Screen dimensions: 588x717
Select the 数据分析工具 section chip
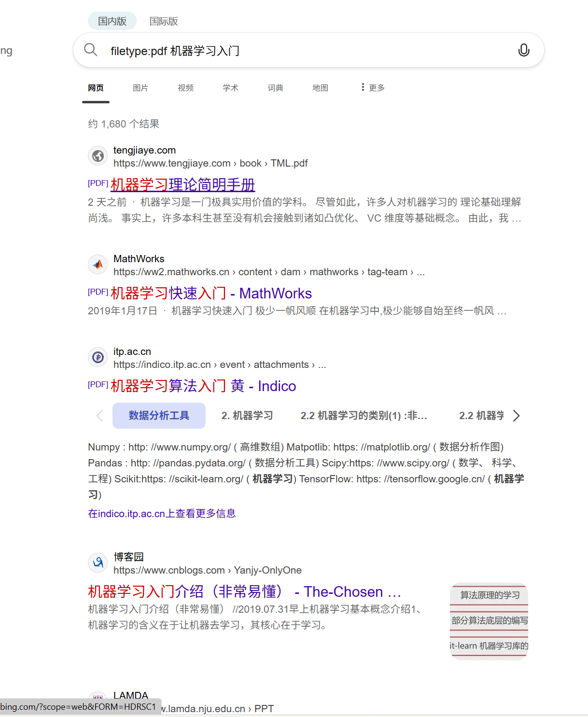[x=159, y=415]
